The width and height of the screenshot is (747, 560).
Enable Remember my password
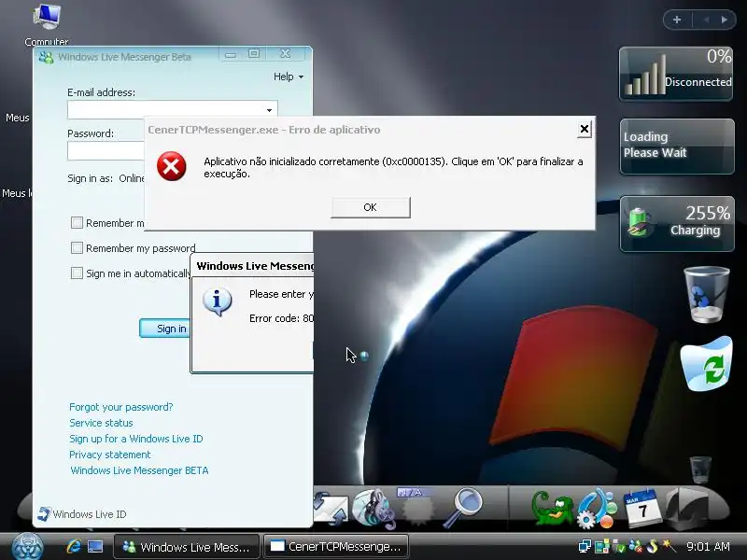click(77, 247)
